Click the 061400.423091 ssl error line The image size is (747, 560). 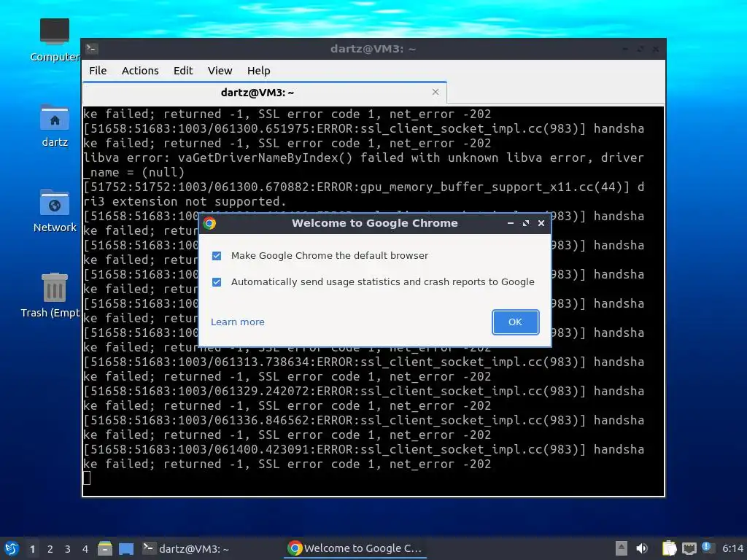pos(363,449)
